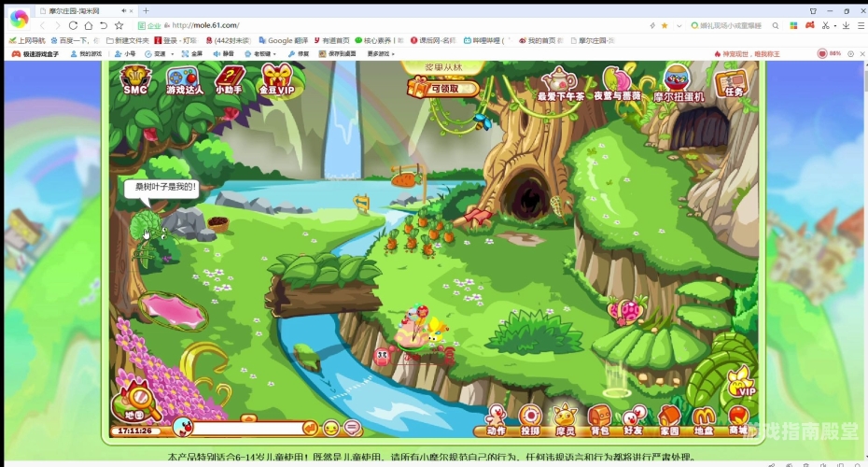Click the 动作 actions icon

point(496,421)
